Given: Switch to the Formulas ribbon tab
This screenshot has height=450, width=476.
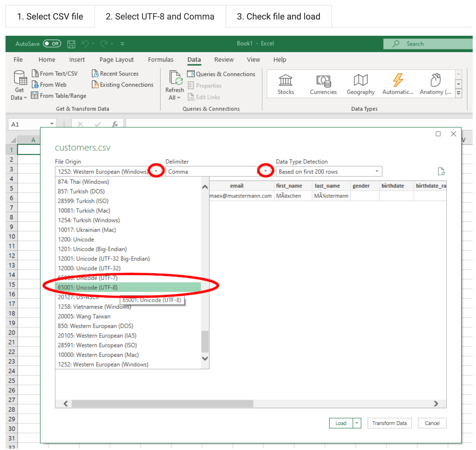Looking at the screenshot, I should [x=161, y=60].
